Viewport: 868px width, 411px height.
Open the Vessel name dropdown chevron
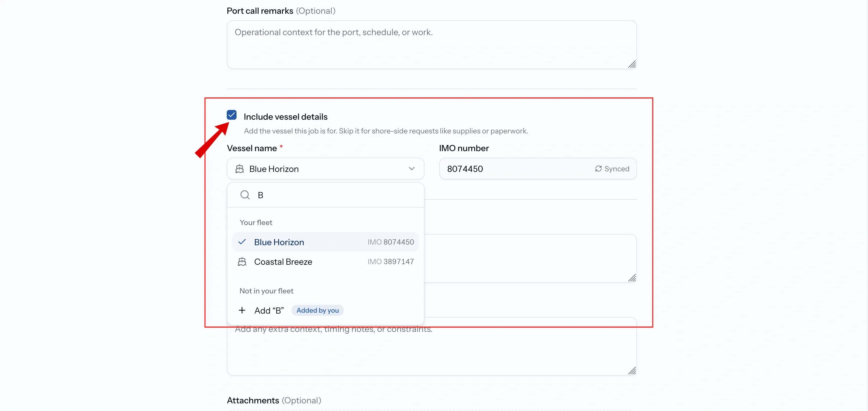pyautogui.click(x=411, y=169)
